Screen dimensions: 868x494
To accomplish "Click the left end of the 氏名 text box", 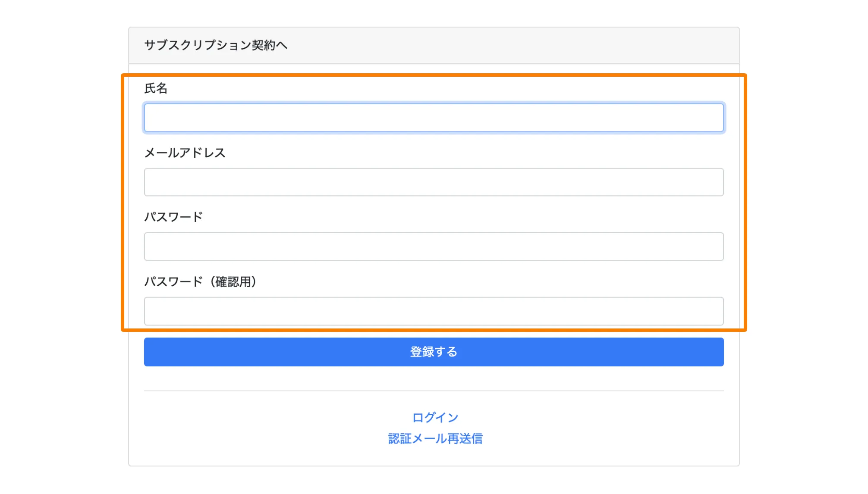I will [151, 118].
